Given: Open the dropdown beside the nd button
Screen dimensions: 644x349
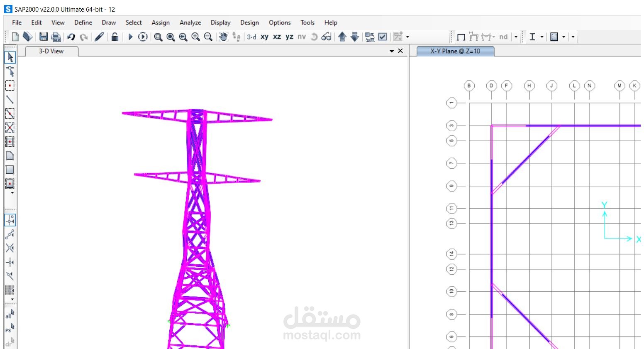Looking at the screenshot, I should [x=516, y=37].
